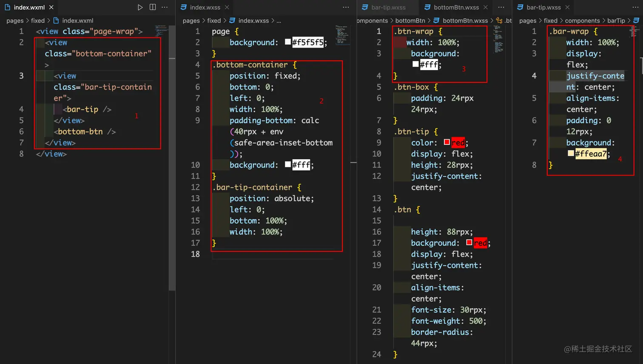
Task: Click components breadcrumb in rightmost editor
Action: click(x=582, y=20)
